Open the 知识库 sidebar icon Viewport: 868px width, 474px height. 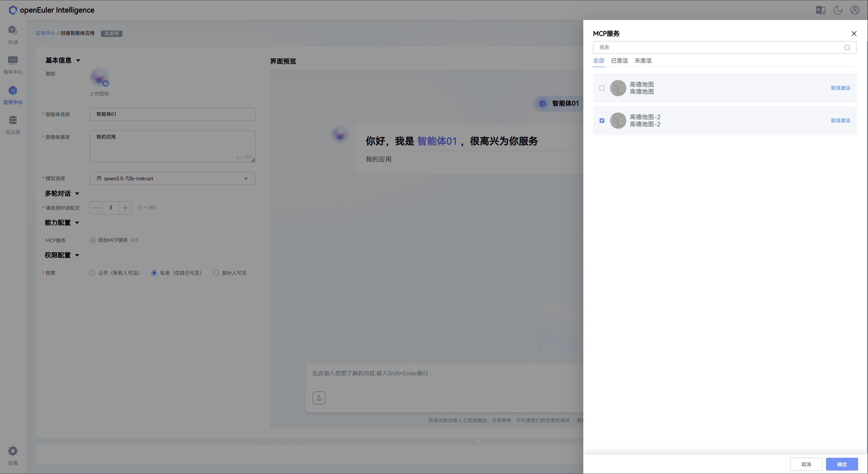[x=13, y=124]
